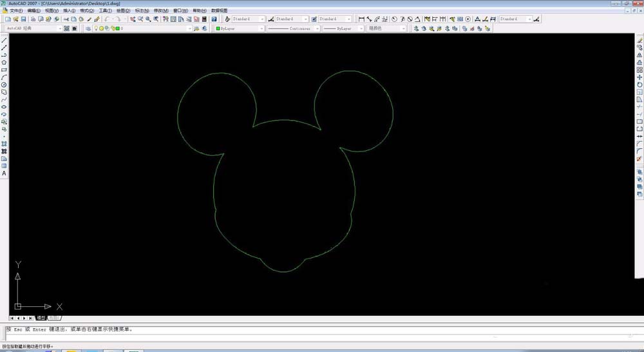Select the Line draw tool

4,41
